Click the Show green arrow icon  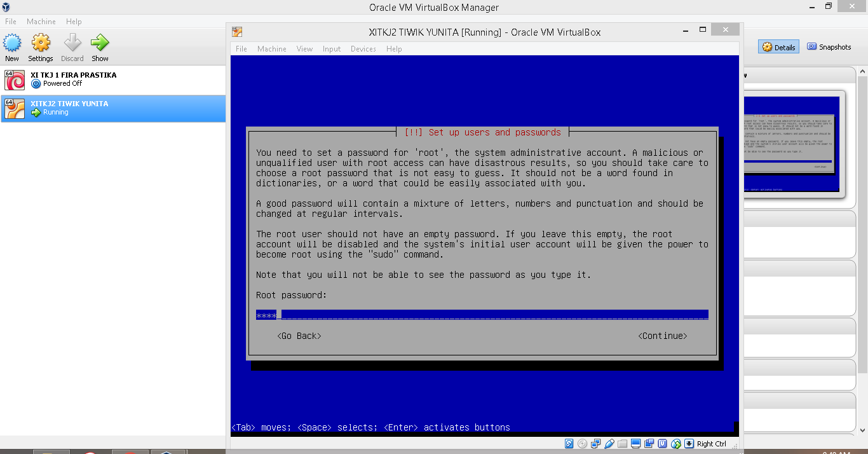tap(100, 43)
